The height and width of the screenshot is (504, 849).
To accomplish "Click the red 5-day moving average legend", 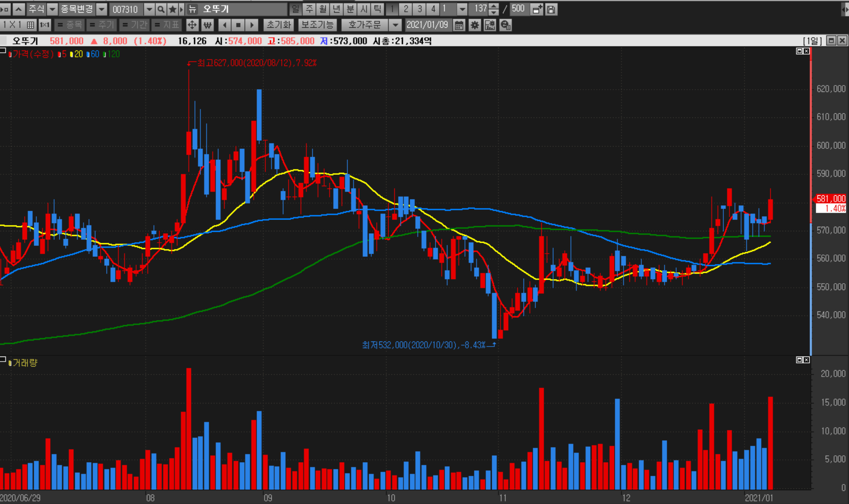I will (62, 54).
